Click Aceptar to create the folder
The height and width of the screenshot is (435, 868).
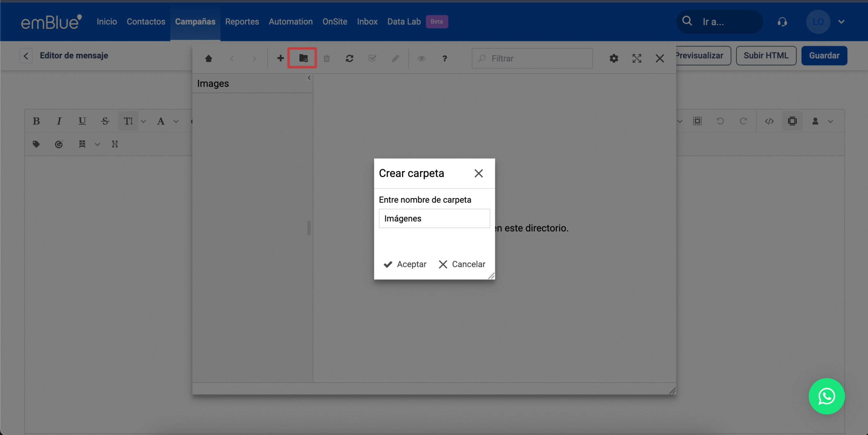click(x=405, y=264)
